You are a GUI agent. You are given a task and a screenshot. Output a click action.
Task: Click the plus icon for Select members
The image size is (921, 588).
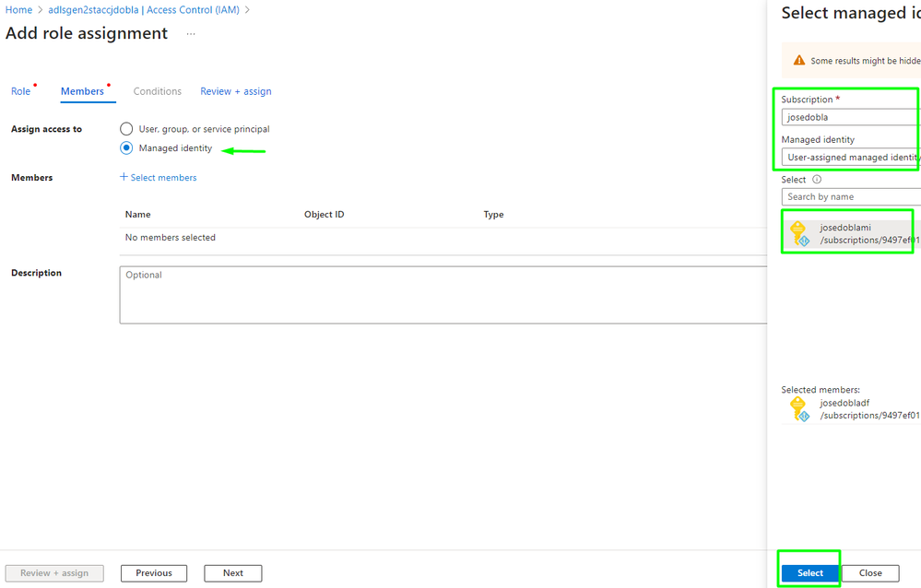point(124,177)
